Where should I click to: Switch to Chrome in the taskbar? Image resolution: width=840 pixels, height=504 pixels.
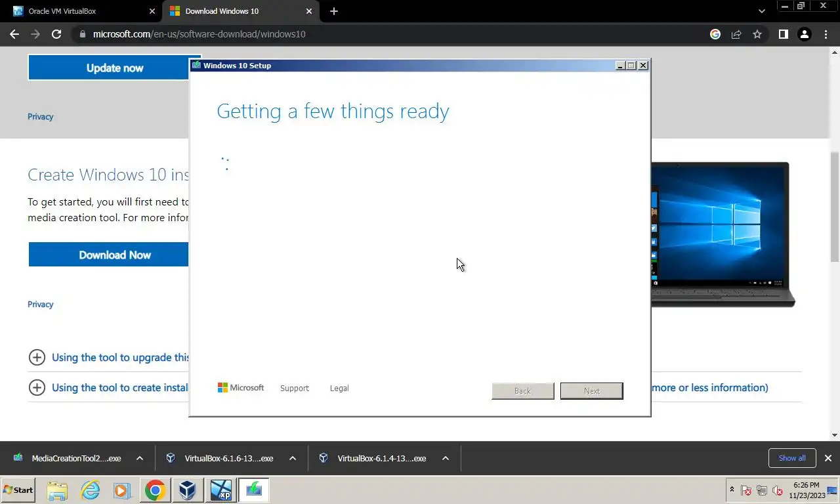coord(156,490)
